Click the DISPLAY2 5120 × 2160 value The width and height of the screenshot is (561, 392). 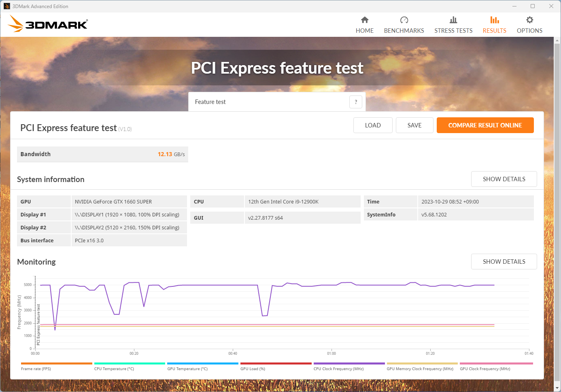tap(127, 227)
